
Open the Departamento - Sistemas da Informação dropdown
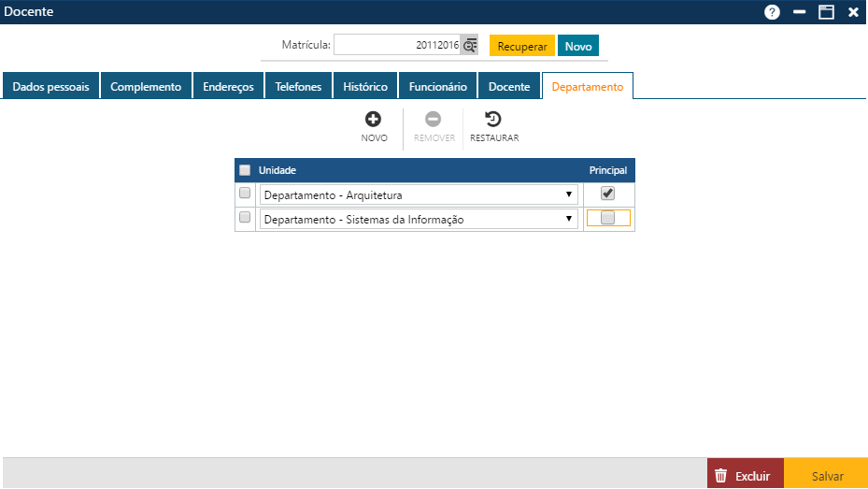click(x=419, y=219)
